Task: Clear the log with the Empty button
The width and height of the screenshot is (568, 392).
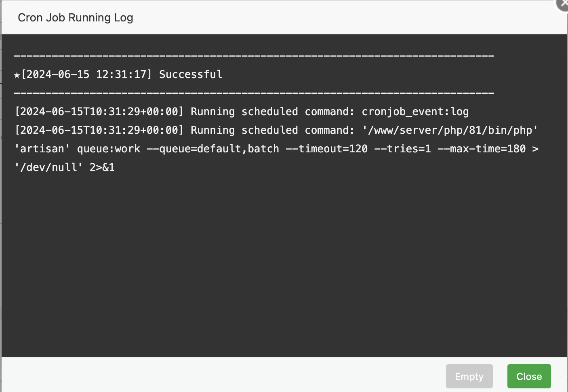Action: click(x=469, y=376)
